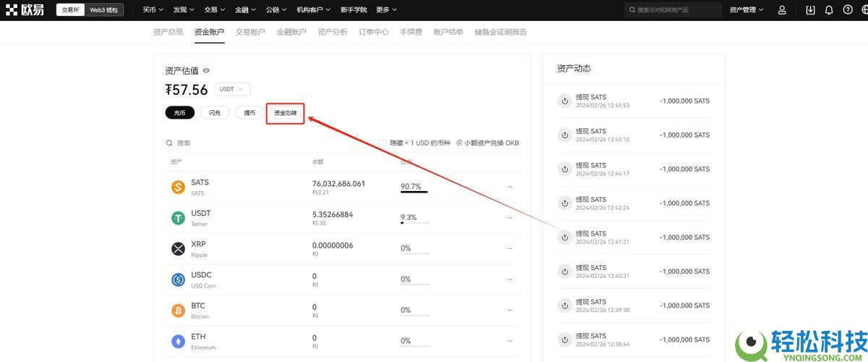Image resolution: width=868 pixels, height=362 pixels.
Task: Expand the 公链 menu
Action: [276, 10]
